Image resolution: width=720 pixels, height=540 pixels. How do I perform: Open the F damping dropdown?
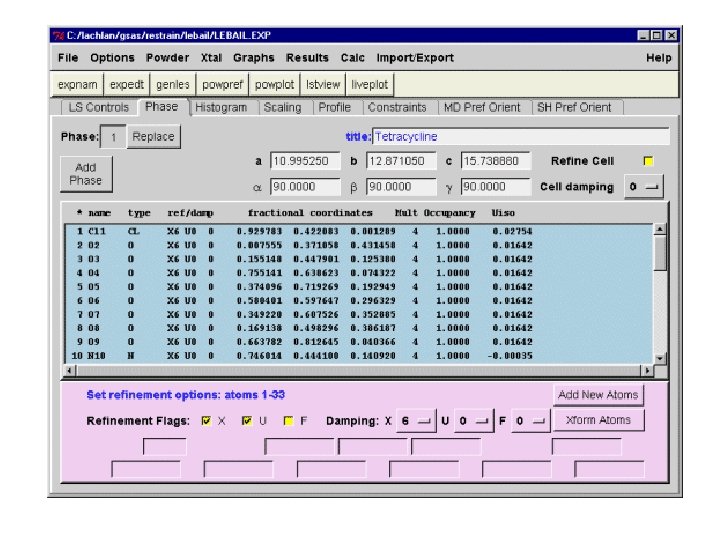(x=530, y=421)
